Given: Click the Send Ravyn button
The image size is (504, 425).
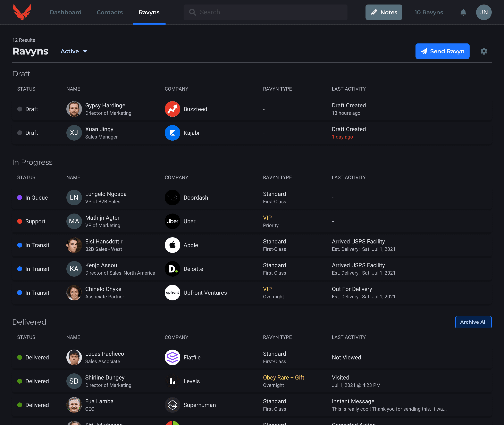Looking at the screenshot, I should pos(442,51).
